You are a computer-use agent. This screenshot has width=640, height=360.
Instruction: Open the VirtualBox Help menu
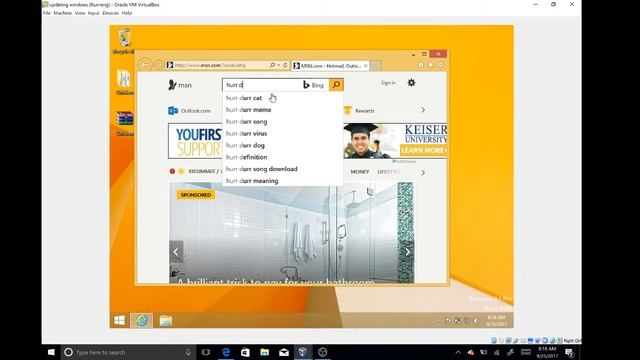pos(127,13)
